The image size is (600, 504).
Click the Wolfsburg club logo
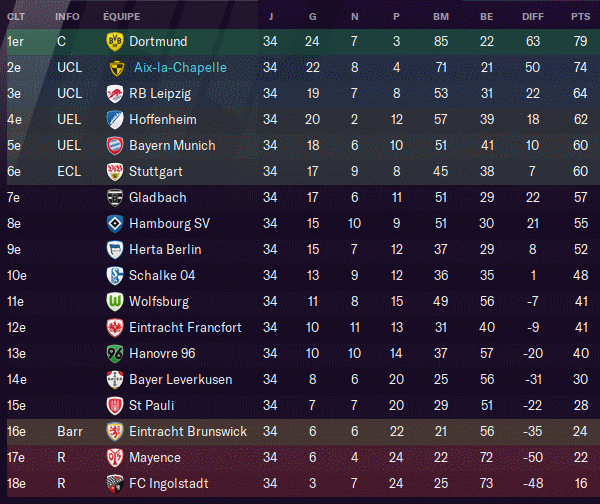[x=114, y=302]
